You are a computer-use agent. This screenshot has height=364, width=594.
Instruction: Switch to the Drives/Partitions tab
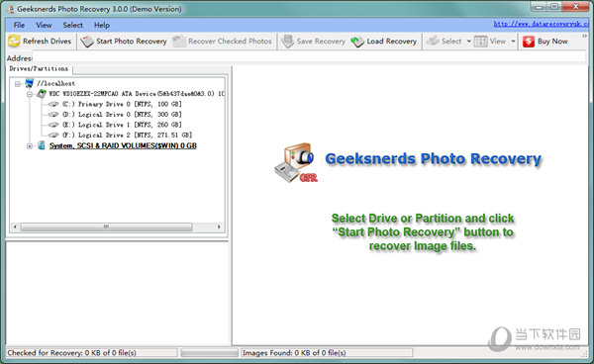pos(39,69)
